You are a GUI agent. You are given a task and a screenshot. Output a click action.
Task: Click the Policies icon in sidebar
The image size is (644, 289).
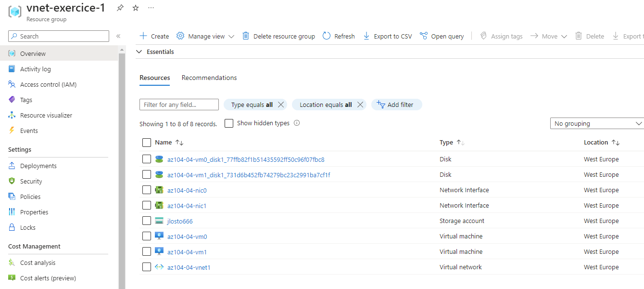12,197
